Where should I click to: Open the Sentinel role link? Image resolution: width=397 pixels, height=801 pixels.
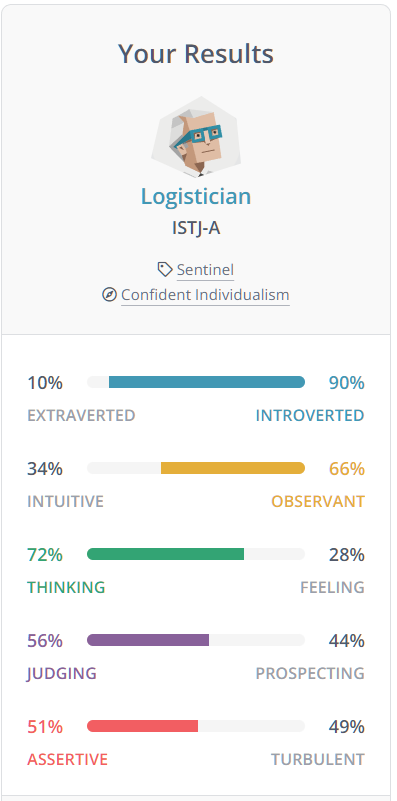coord(205,270)
